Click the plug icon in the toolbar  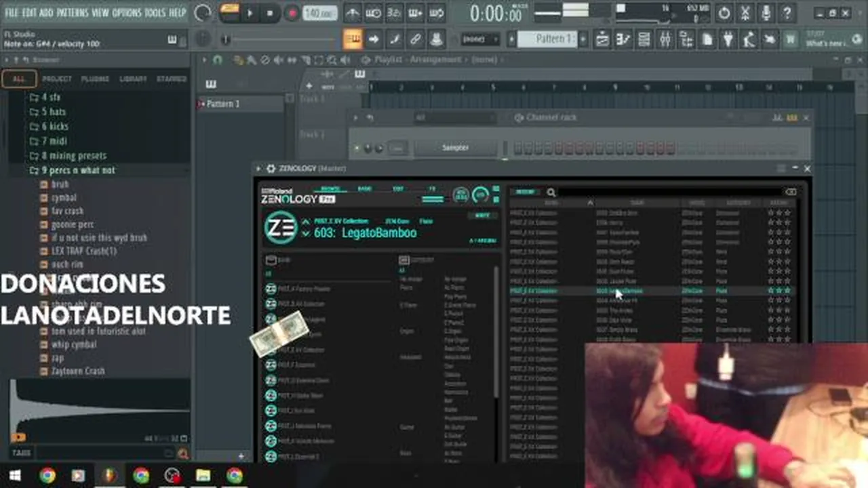point(728,40)
